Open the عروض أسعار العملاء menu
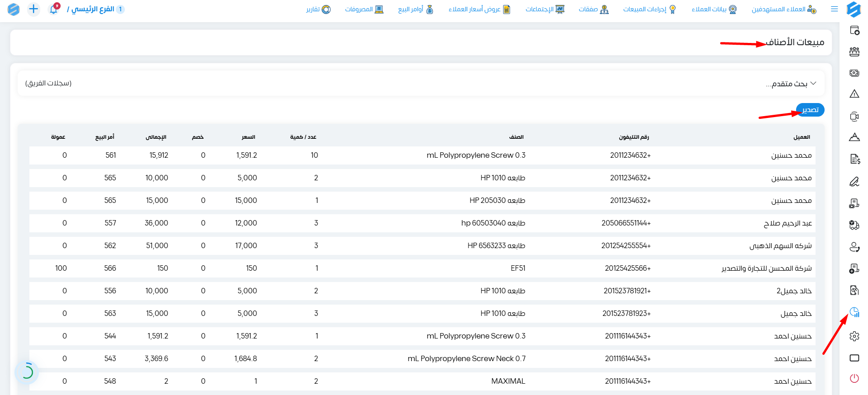The width and height of the screenshot is (868, 395). point(479,9)
